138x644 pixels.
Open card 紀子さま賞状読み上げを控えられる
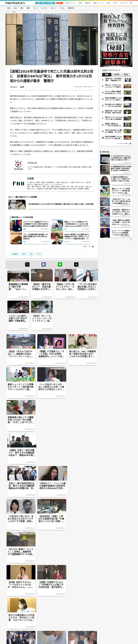pyautogui.click(x=22, y=614)
